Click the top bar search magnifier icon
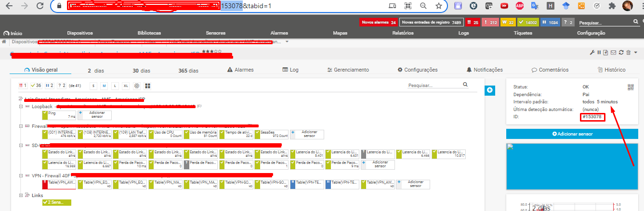The image size is (644, 211). click(635, 22)
